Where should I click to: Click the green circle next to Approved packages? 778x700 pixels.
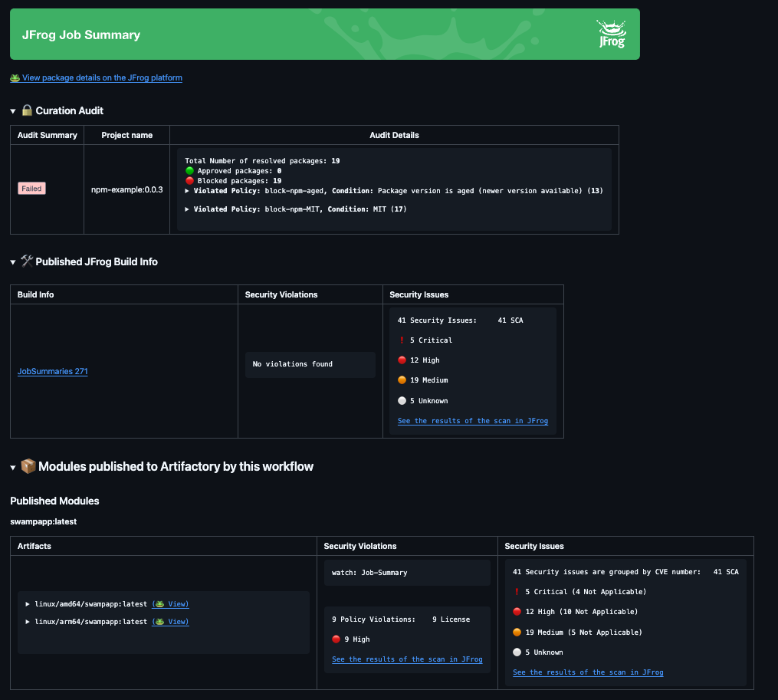(189, 171)
